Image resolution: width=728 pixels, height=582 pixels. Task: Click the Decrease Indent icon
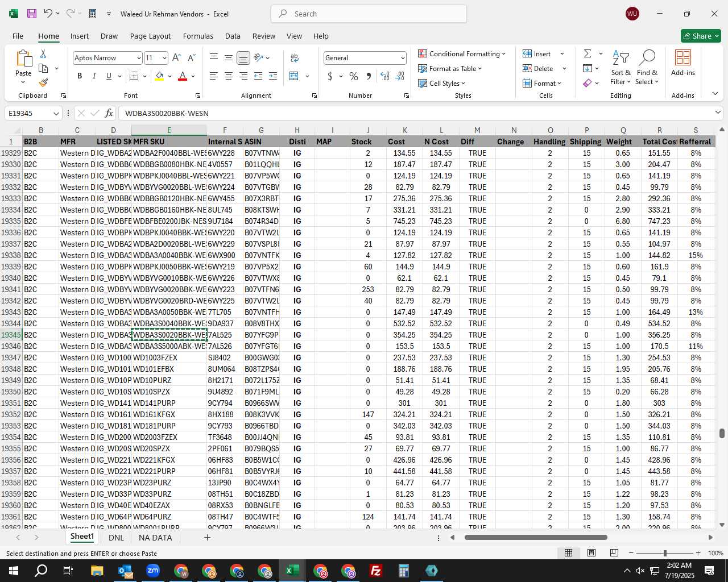[x=258, y=76]
